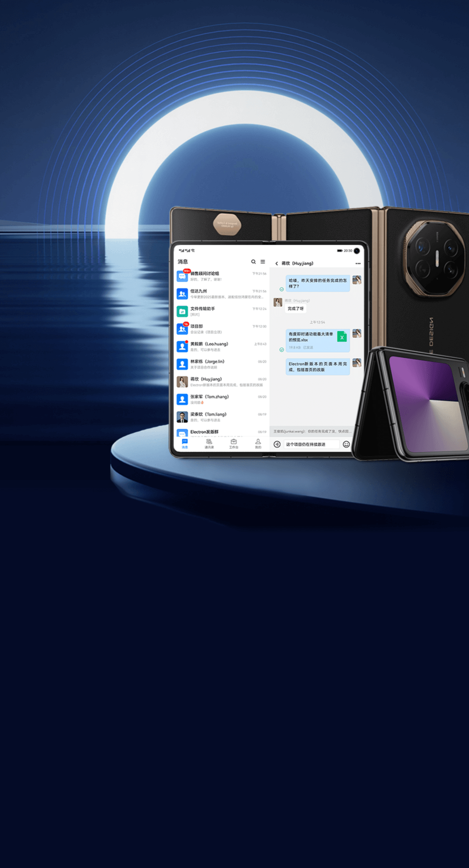469x868 pixels.
Task: Tap sender avatar beside xlsx file message
Action: pyautogui.click(x=357, y=333)
